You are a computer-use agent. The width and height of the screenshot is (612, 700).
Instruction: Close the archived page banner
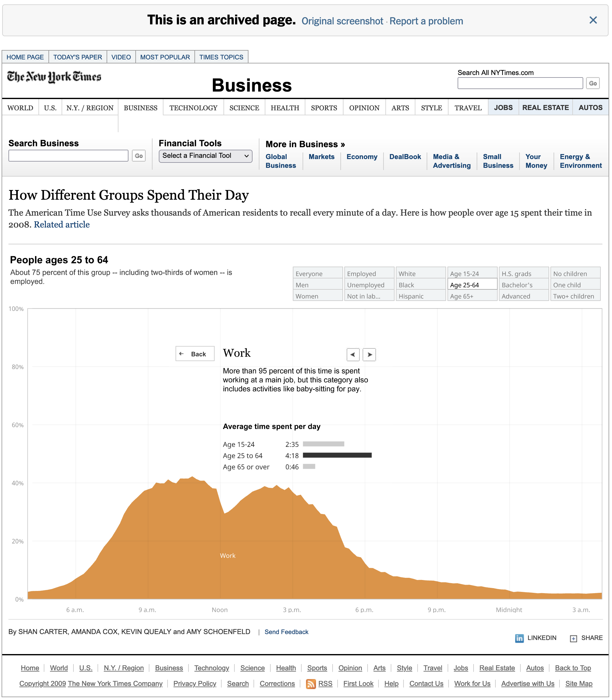[593, 20]
